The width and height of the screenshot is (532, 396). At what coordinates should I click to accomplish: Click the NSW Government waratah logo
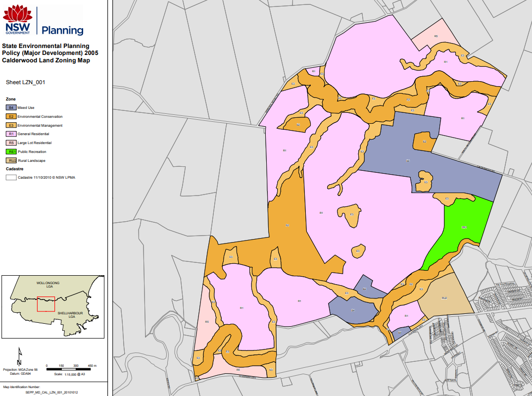click(18, 13)
